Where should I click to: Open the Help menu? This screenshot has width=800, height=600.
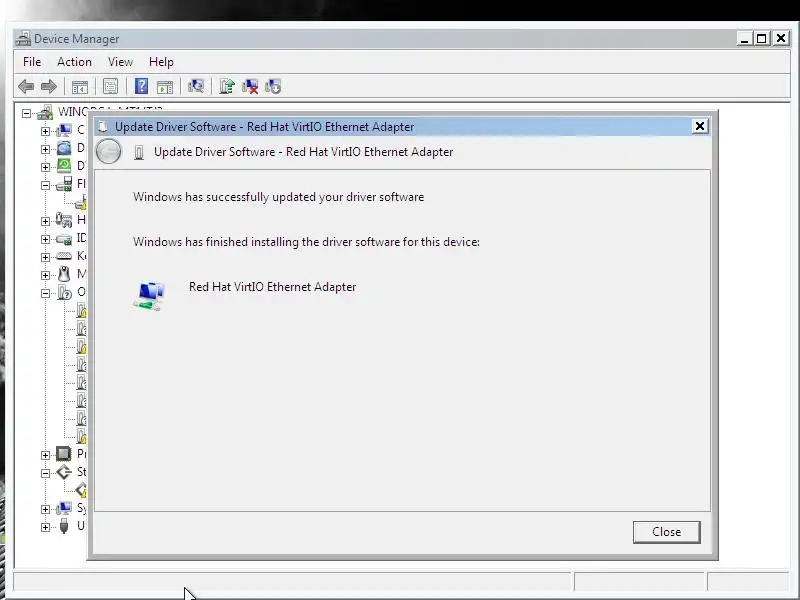pos(161,62)
